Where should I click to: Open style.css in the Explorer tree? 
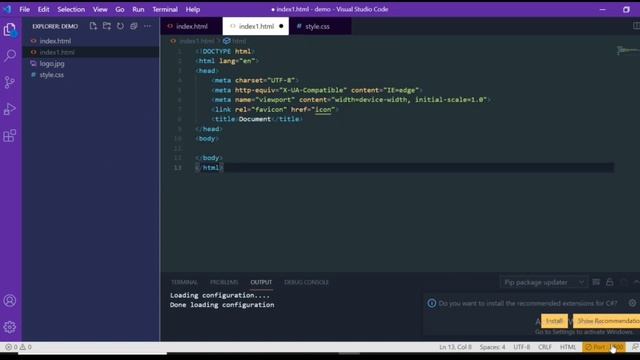(x=91, y=75)
